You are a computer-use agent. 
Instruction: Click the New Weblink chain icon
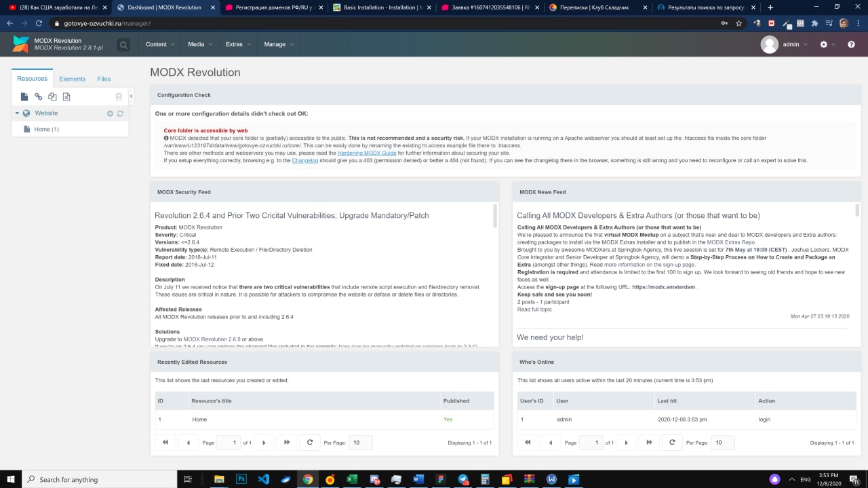tap(39, 97)
